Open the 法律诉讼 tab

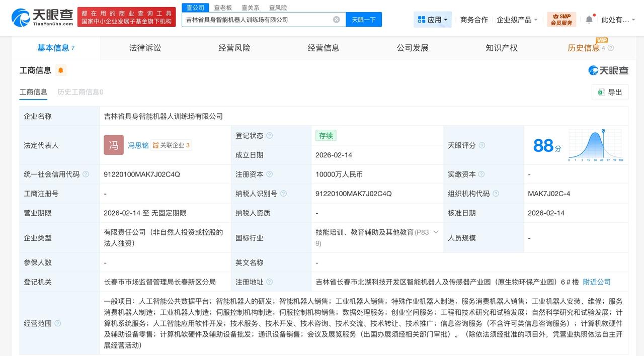[x=144, y=47]
